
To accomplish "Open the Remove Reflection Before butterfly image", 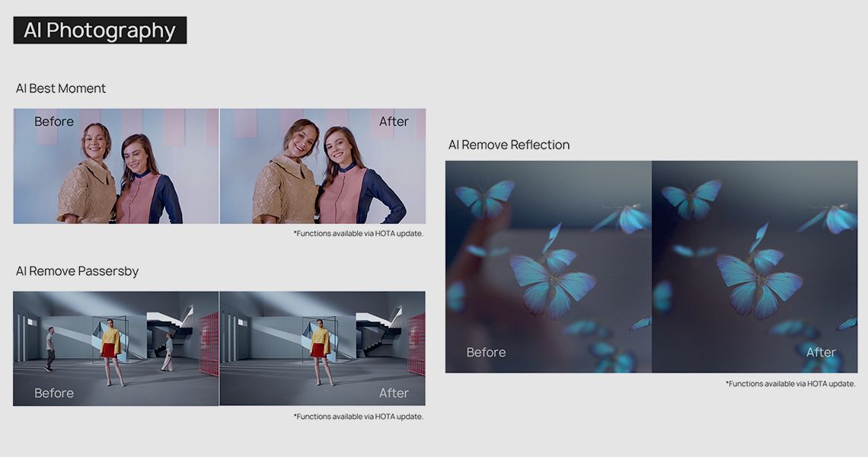I will (548, 267).
